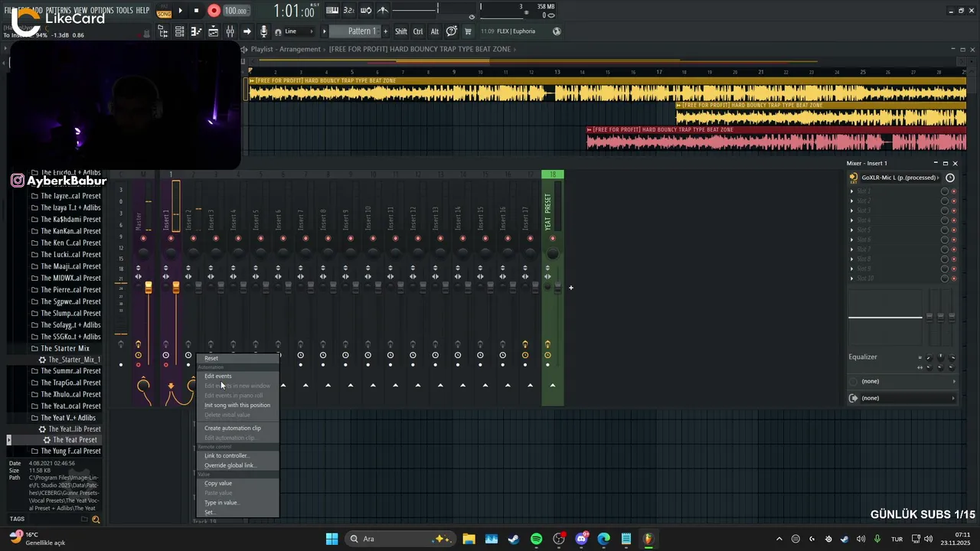Expand Slot 10 arrow in mixer
The width and height of the screenshot is (980, 551).
852,278
